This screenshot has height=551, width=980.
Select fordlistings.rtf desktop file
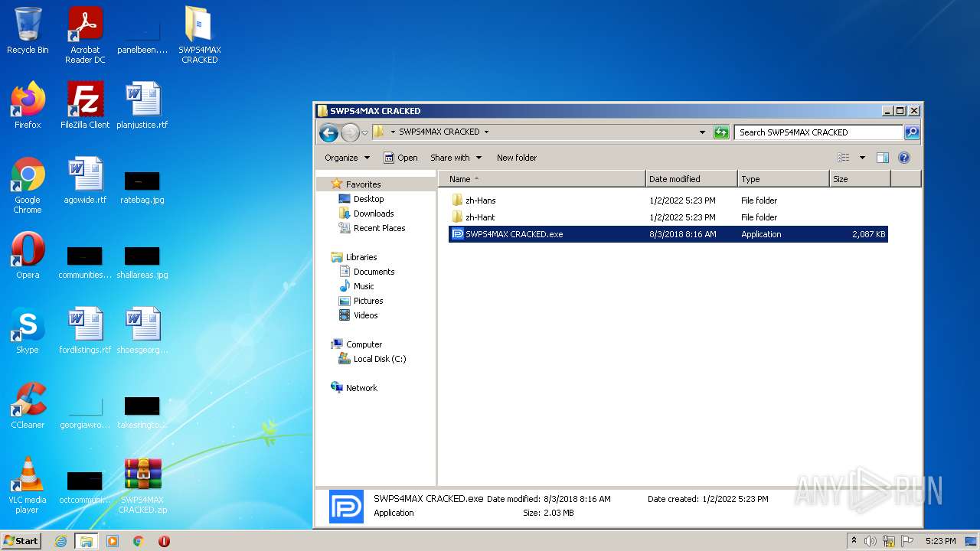pos(85,331)
